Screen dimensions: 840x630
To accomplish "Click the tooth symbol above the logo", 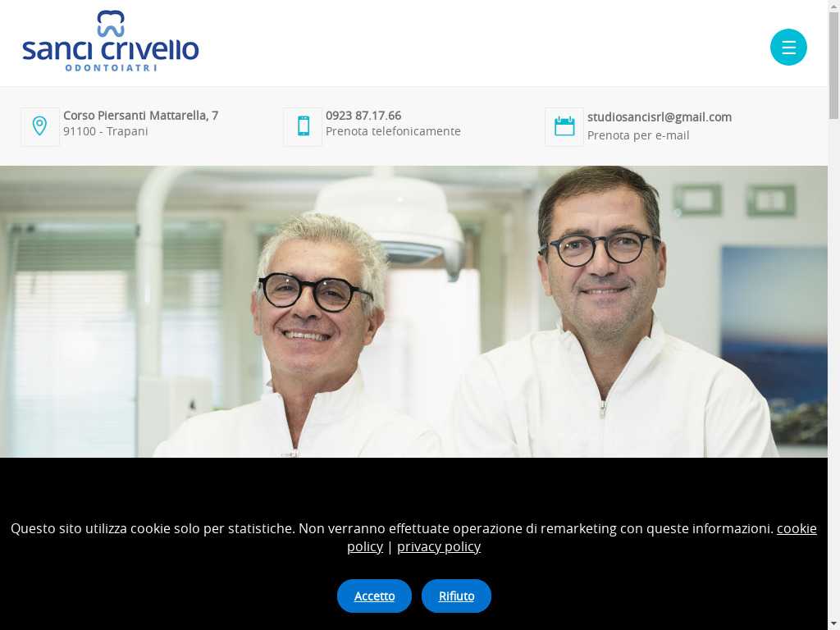I will click(111, 23).
